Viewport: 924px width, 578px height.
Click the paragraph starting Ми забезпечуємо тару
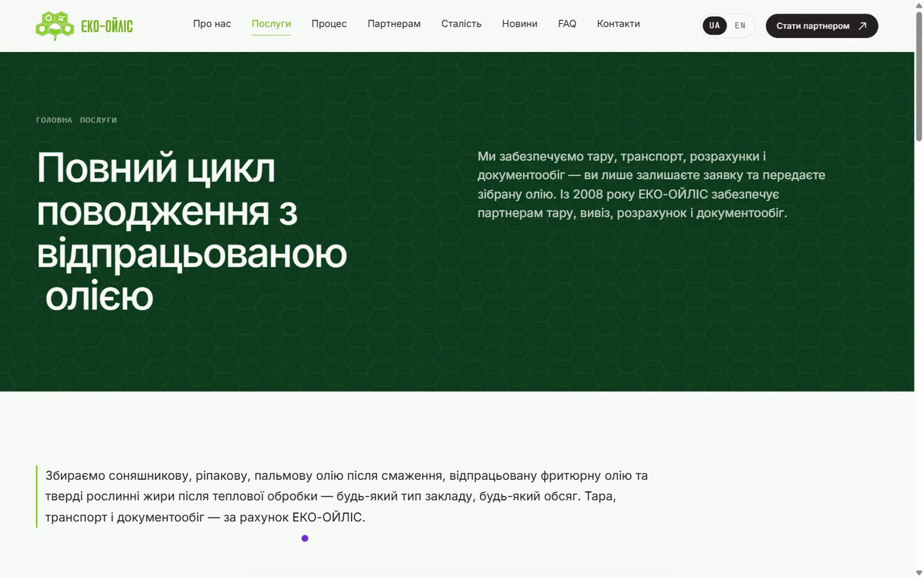pyautogui.click(x=651, y=184)
